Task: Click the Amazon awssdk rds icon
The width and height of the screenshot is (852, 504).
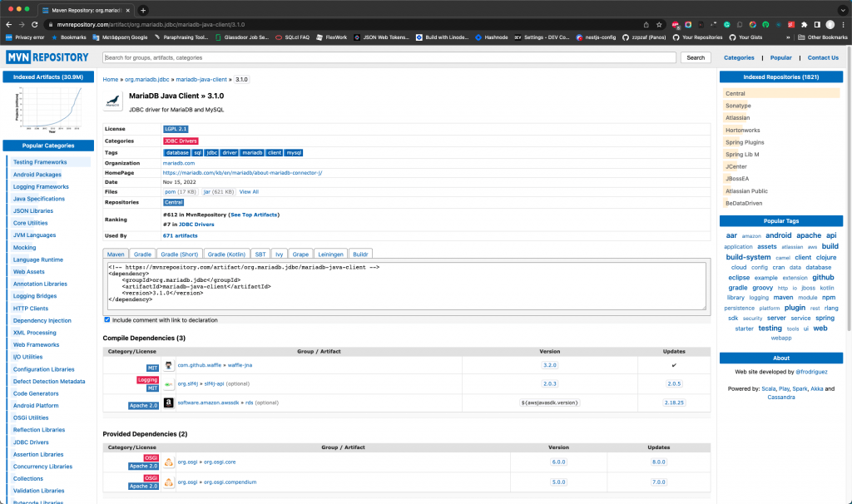Action: pyautogui.click(x=168, y=403)
